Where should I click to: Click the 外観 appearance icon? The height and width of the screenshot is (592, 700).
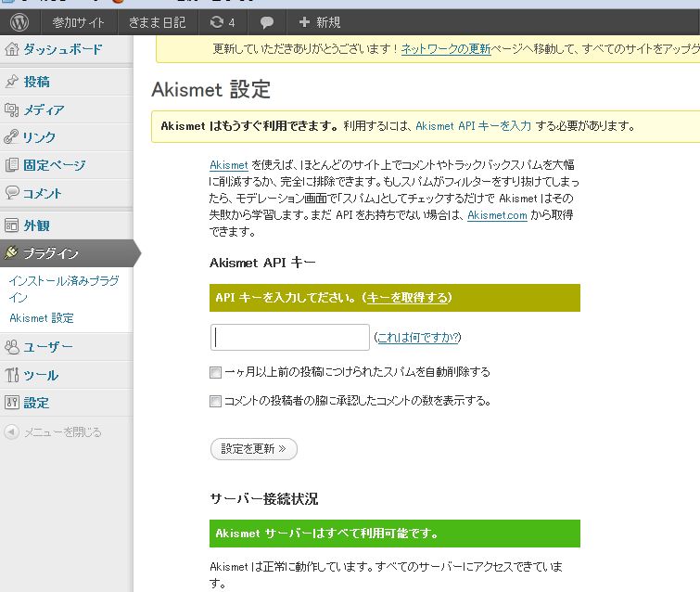12,225
